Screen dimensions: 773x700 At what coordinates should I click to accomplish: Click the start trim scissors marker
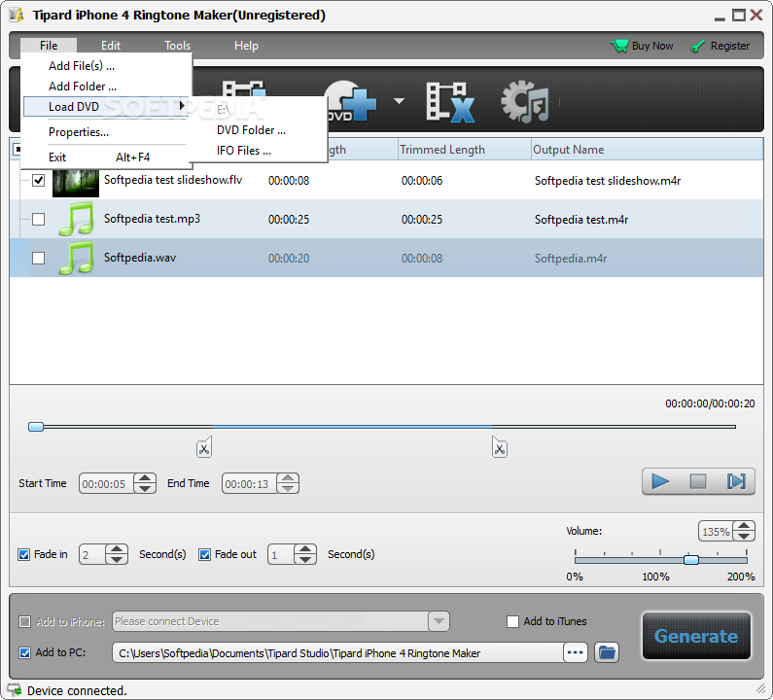[x=204, y=447]
